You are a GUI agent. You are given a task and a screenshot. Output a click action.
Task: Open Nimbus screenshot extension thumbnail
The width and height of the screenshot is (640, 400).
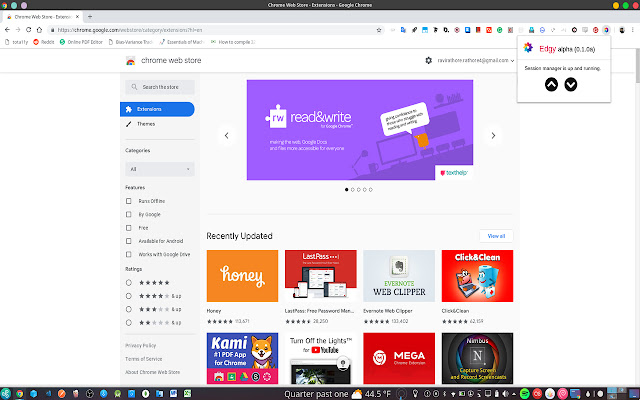tap(478, 358)
